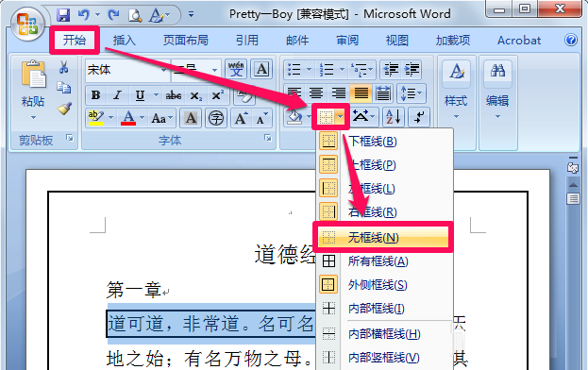Copy the selected text
The height and width of the screenshot is (370, 588).
click(x=64, y=88)
